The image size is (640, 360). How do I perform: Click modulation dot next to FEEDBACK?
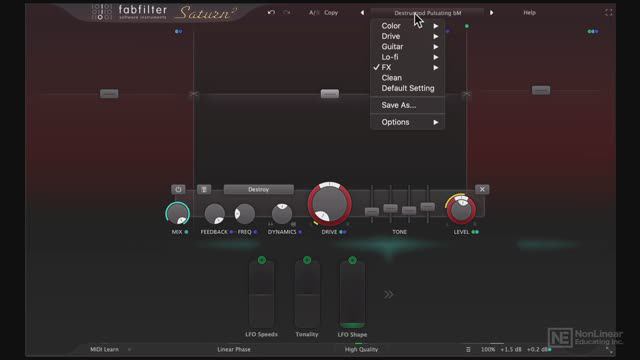231,232
